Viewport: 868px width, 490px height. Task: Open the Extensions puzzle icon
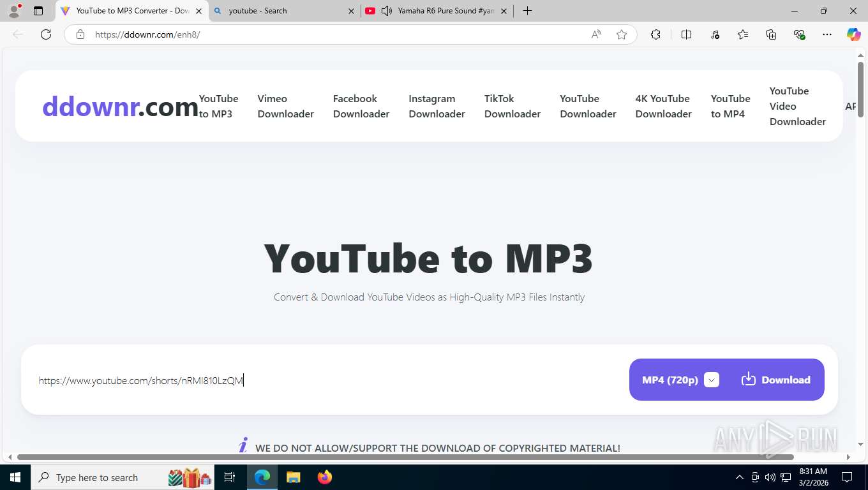[655, 34]
